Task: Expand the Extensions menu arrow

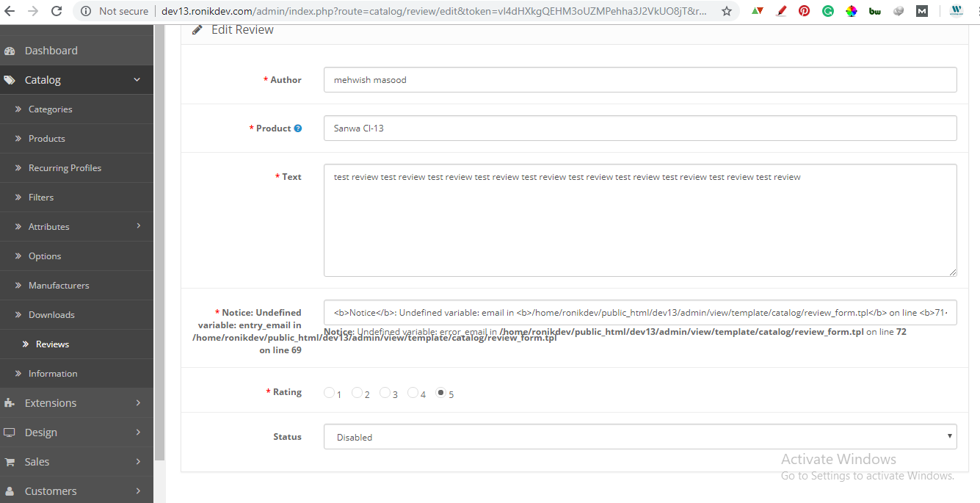Action: (x=139, y=403)
